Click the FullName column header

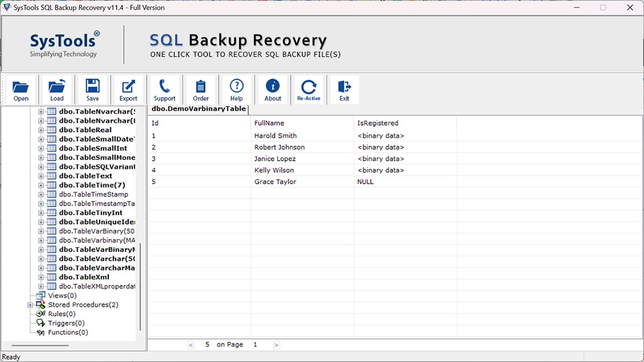click(x=303, y=123)
